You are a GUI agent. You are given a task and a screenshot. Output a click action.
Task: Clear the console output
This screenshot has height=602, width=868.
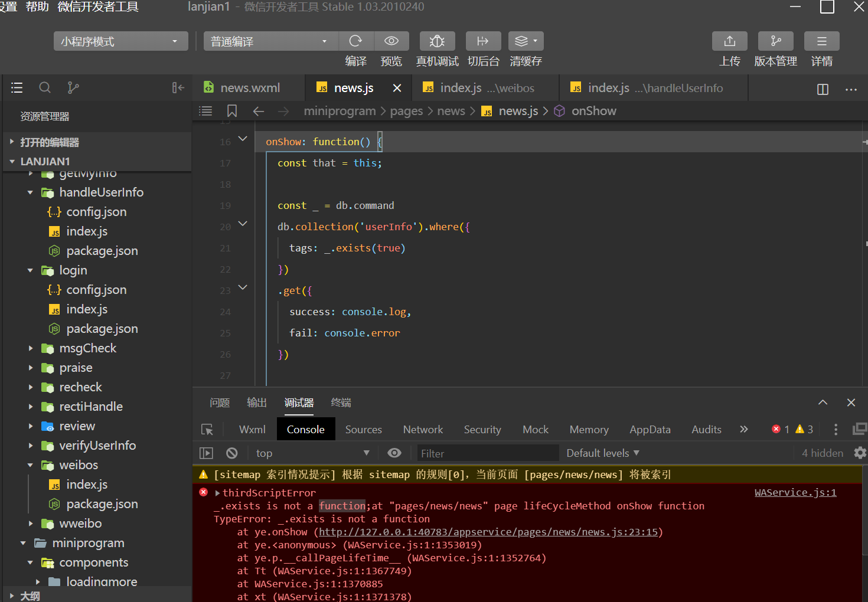tap(232, 453)
